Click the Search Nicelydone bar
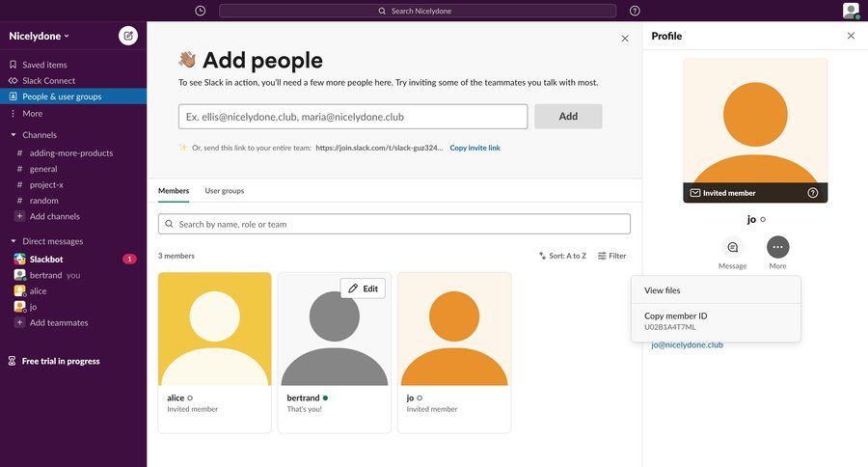Image resolution: width=868 pixels, height=467 pixels. click(418, 11)
